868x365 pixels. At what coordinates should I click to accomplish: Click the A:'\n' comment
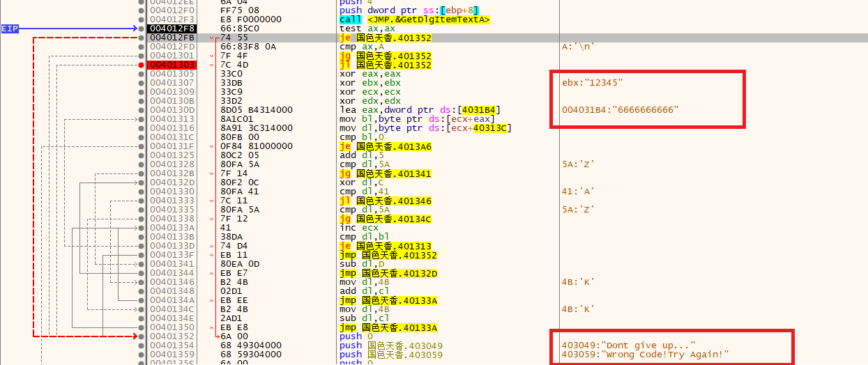click(577, 47)
